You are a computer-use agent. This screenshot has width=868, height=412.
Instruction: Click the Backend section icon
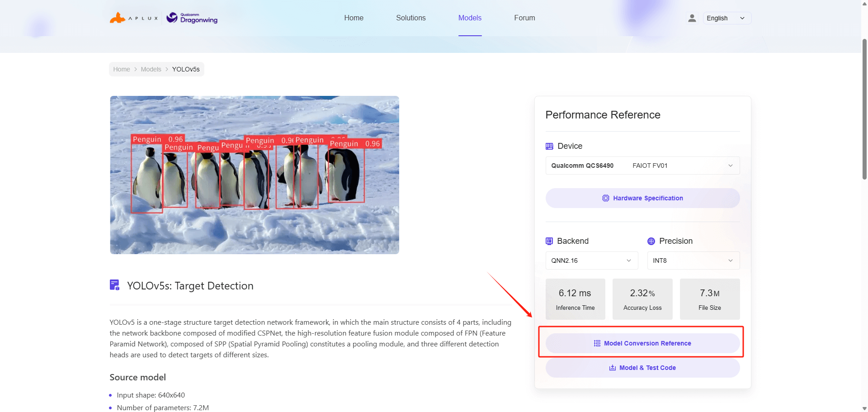pyautogui.click(x=549, y=241)
